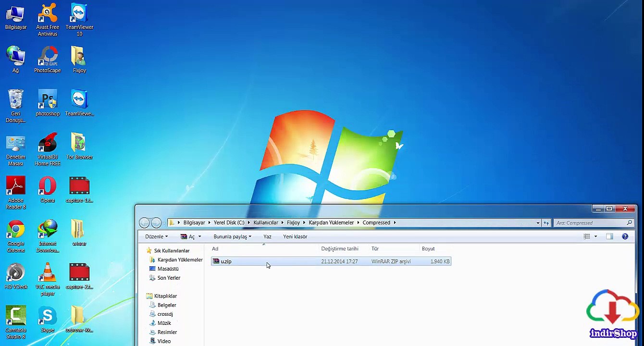This screenshot has width=644, height=346.
Task: Select the winrar folder on desktop
Action: click(79, 233)
